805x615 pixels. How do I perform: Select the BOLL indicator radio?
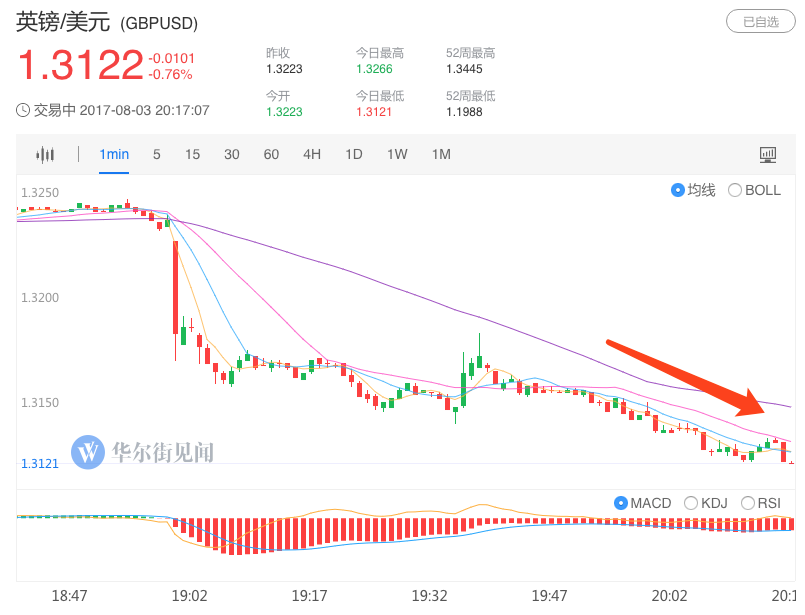pos(735,190)
